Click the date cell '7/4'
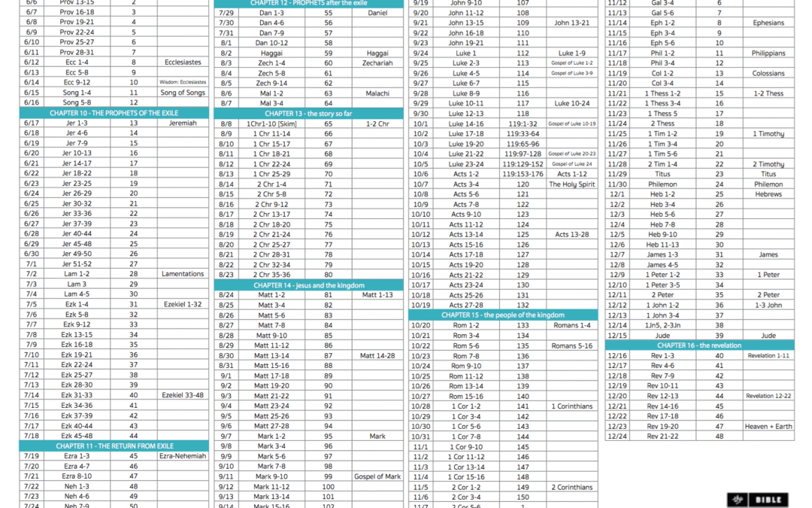 tap(32, 294)
